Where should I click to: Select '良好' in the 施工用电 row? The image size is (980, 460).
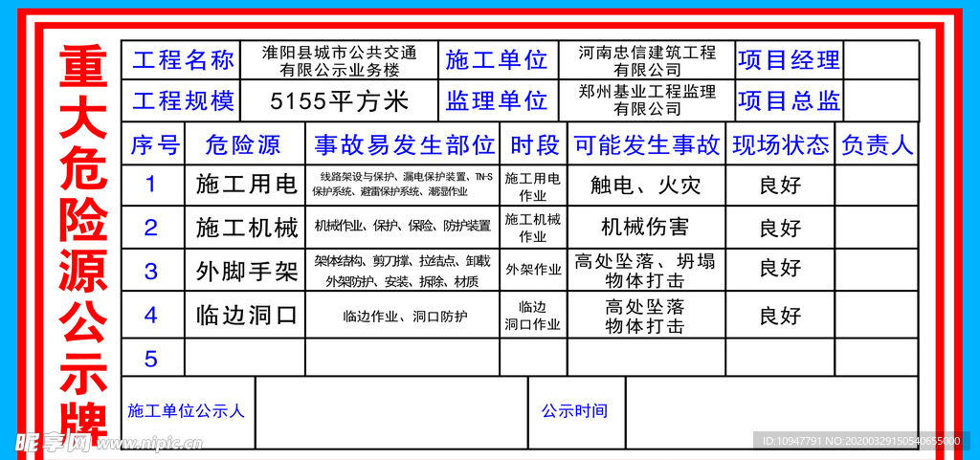(780, 186)
